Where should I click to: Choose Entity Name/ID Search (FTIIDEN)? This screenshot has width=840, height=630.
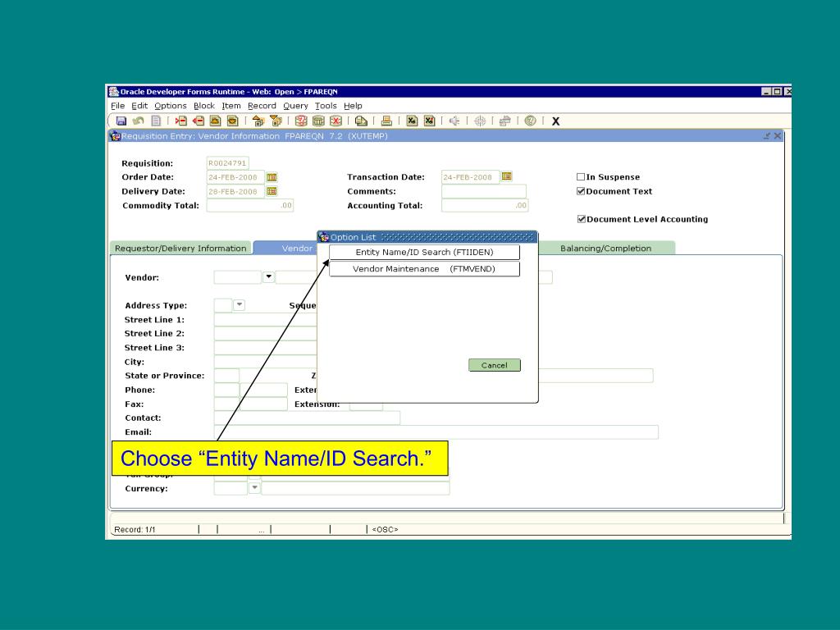(424, 252)
